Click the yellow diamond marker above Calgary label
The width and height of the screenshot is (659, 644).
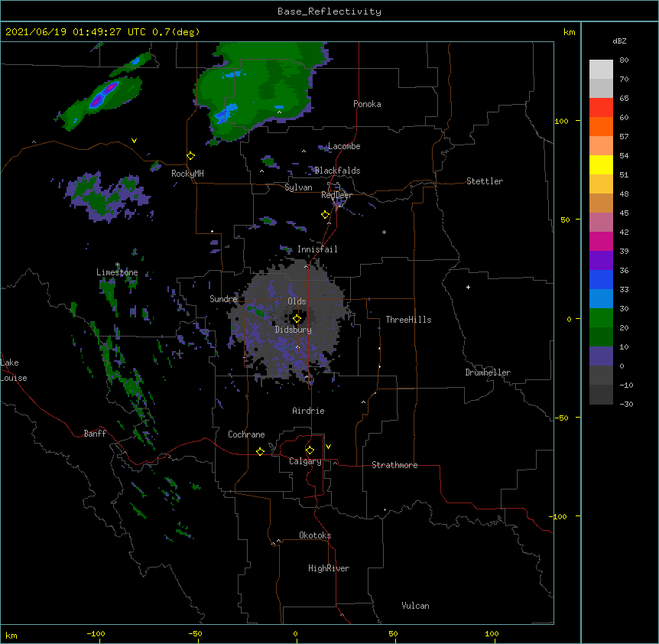(x=310, y=450)
